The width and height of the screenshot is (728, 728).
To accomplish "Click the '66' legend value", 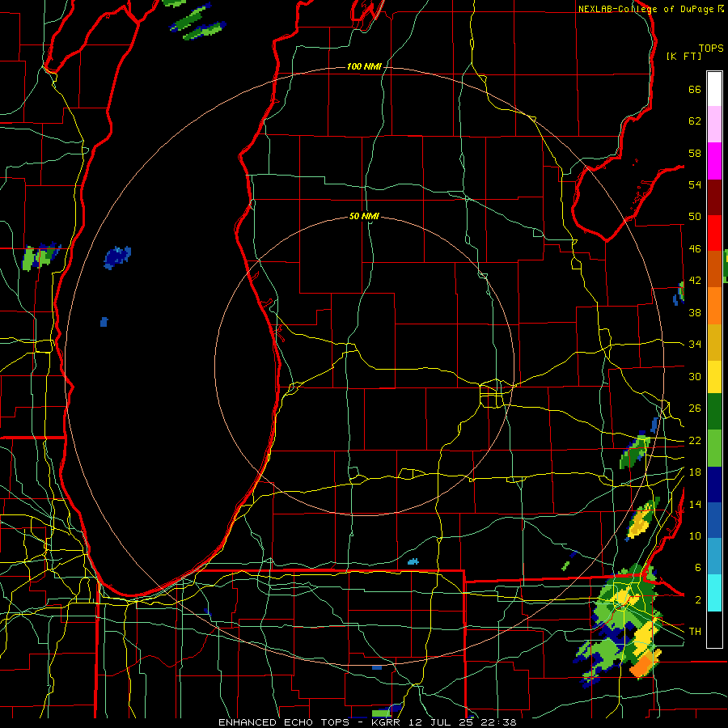I will click(x=695, y=89).
